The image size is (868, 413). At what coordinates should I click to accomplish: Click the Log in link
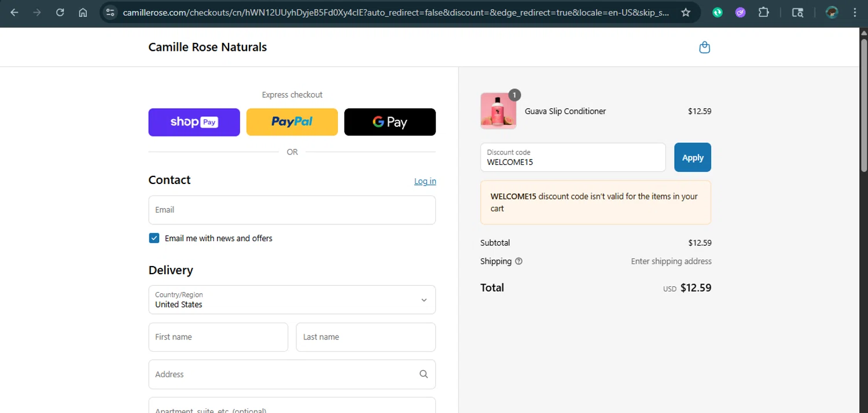(x=425, y=181)
